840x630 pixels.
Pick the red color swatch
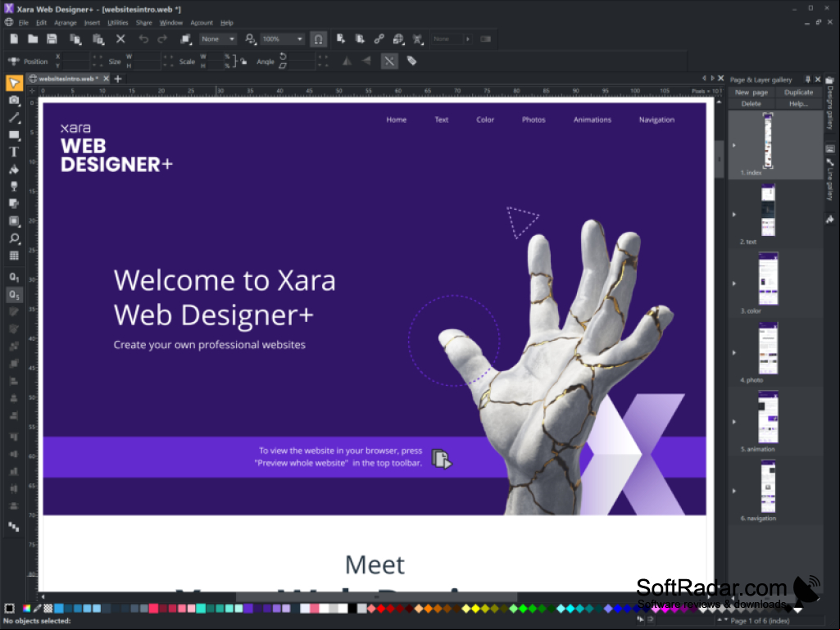(x=380, y=609)
